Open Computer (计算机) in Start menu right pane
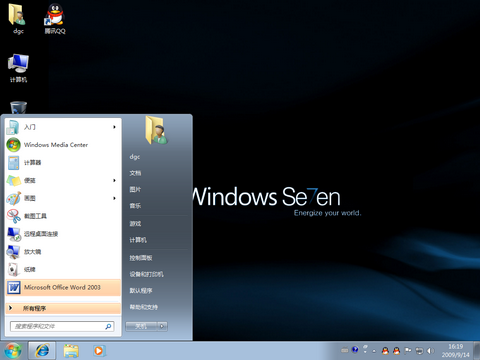 click(x=138, y=240)
